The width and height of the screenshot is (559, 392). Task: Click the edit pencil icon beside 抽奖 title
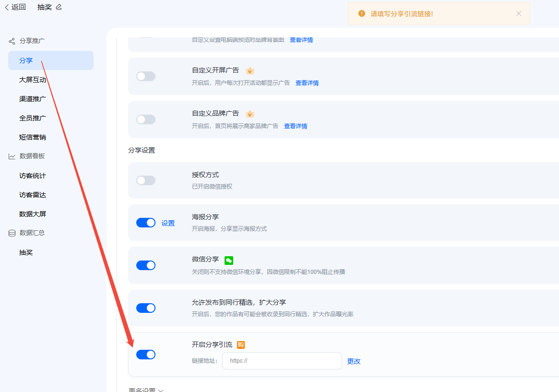[x=59, y=7]
